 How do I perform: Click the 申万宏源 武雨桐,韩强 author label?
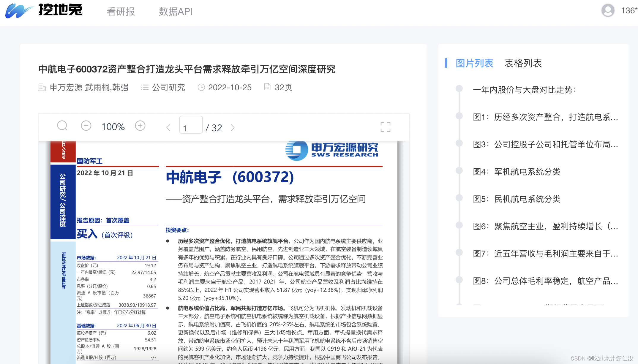coord(89,87)
